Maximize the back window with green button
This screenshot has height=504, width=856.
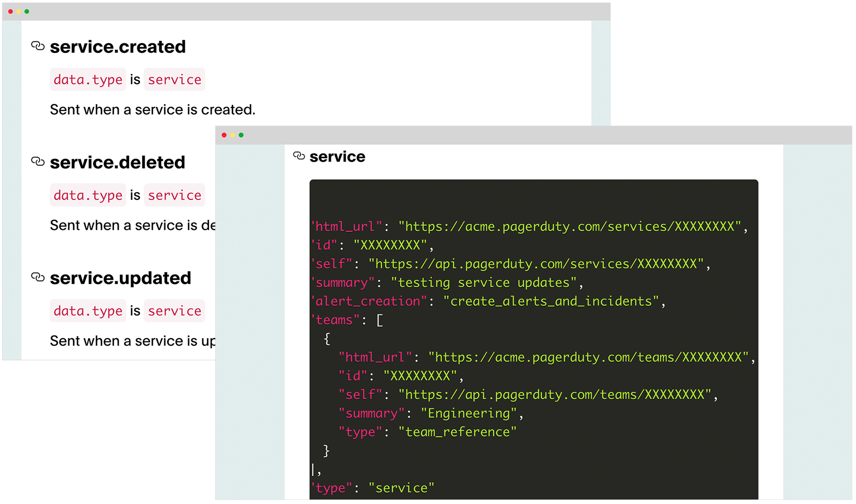pyautogui.click(x=27, y=12)
